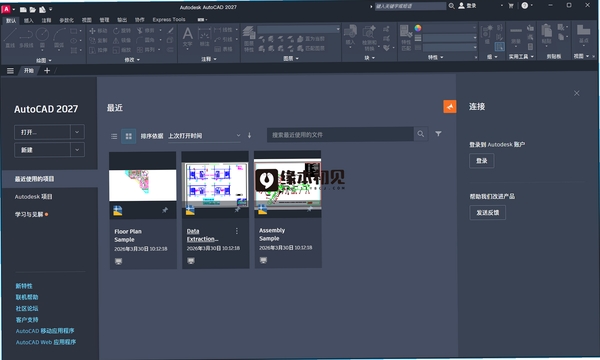Expand the 绘图 panel
Screen dimensions: 600x360
tap(44, 60)
